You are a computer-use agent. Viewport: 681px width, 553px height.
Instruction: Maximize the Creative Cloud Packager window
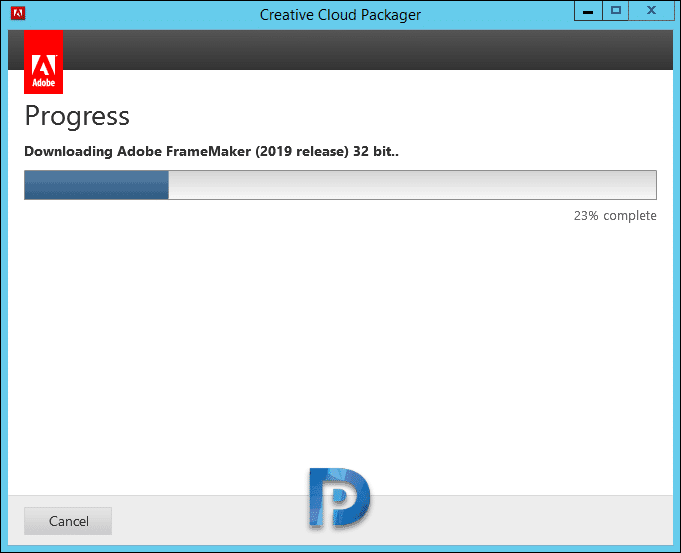click(x=615, y=11)
